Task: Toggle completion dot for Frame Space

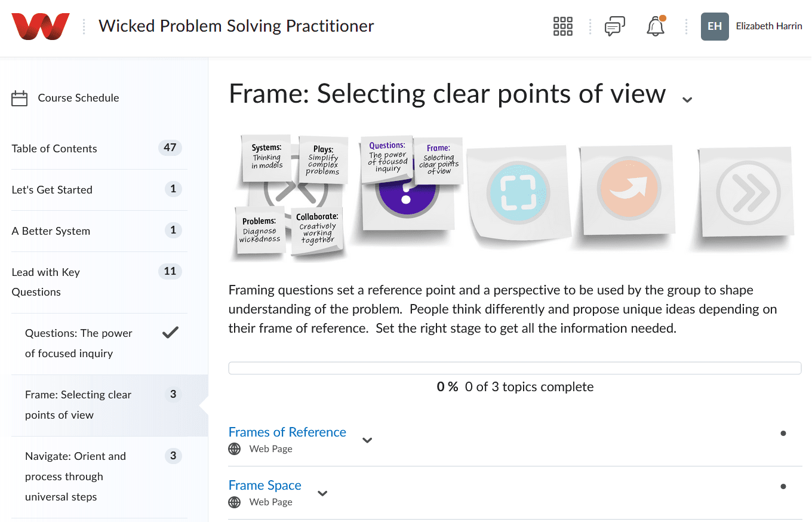Action: (x=783, y=487)
